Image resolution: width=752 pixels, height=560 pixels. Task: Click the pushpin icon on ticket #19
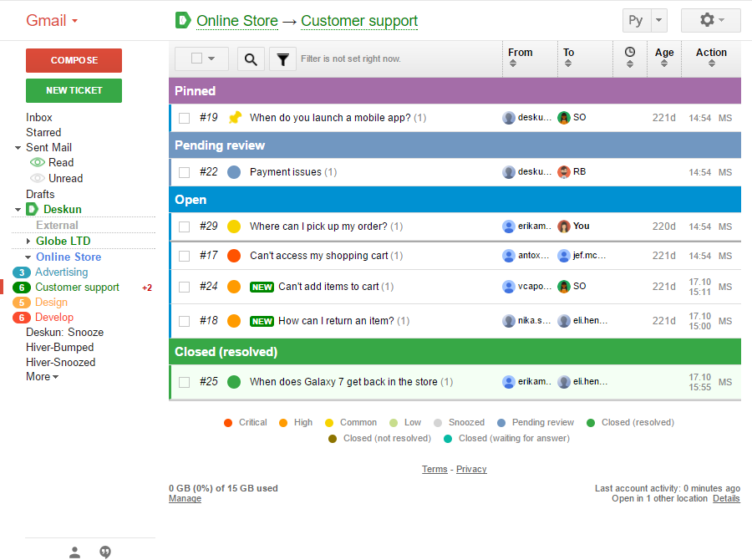[235, 117]
